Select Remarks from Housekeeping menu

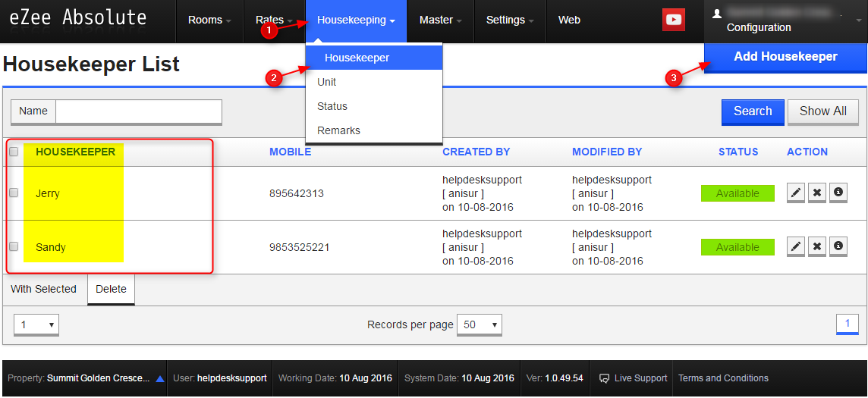(x=373, y=130)
